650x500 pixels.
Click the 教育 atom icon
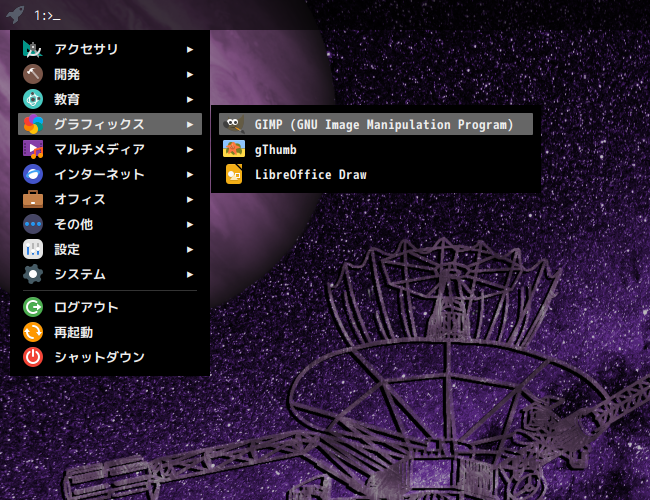point(33,99)
